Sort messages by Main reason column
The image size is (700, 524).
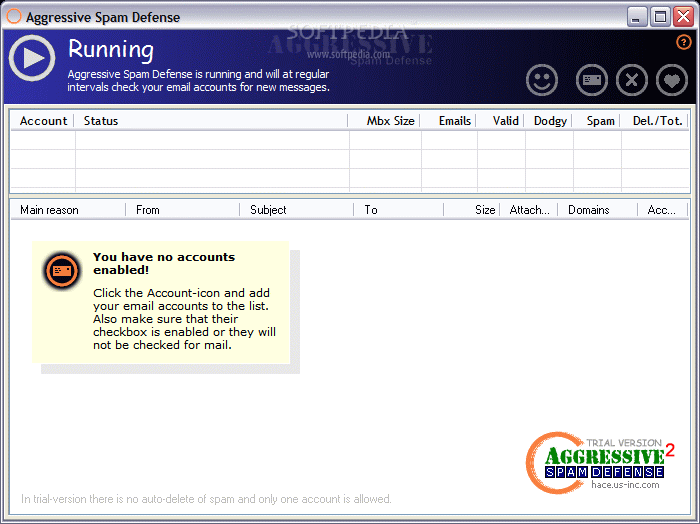68,210
